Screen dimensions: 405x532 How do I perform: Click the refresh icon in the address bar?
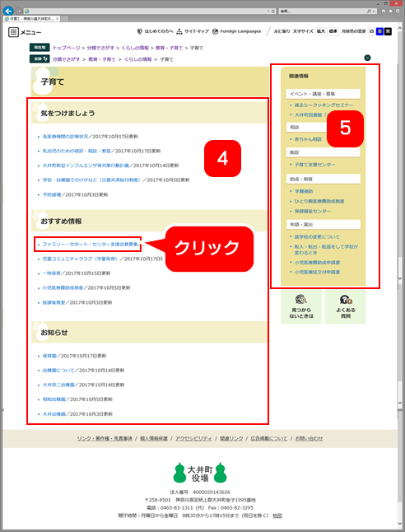click(273, 12)
